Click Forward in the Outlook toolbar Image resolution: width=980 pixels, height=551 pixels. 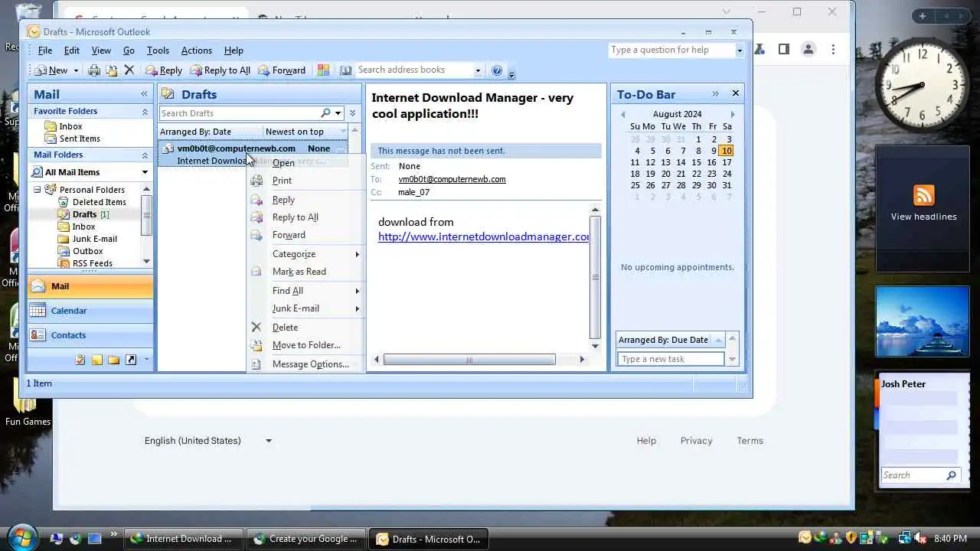(x=282, y=70)
